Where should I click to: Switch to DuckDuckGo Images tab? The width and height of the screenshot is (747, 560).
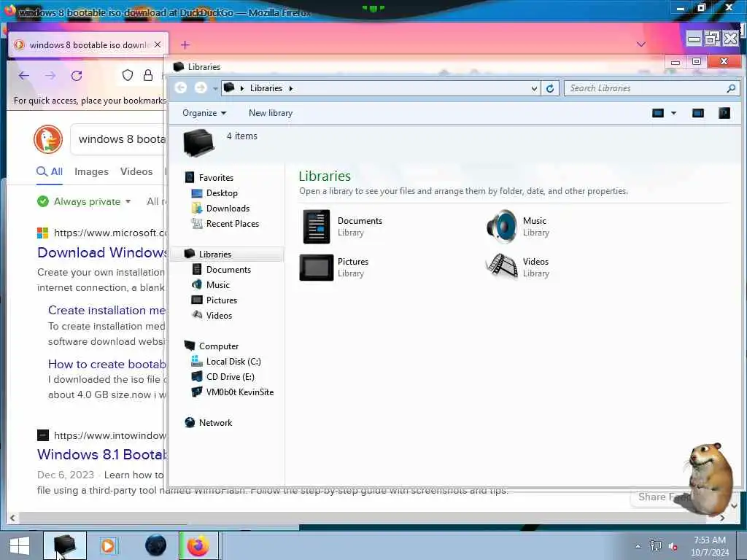pyautogui.click(x=91, y=171)
